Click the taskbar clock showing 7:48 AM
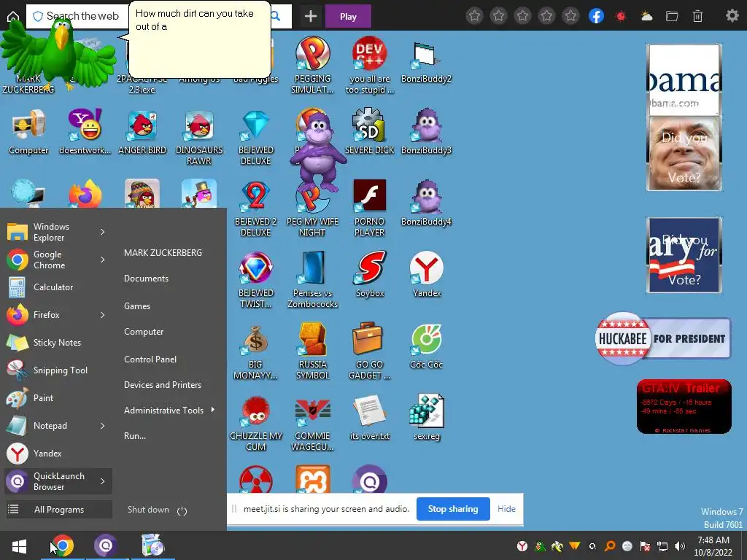The image size is (747, 560). (x=713, y=546)
